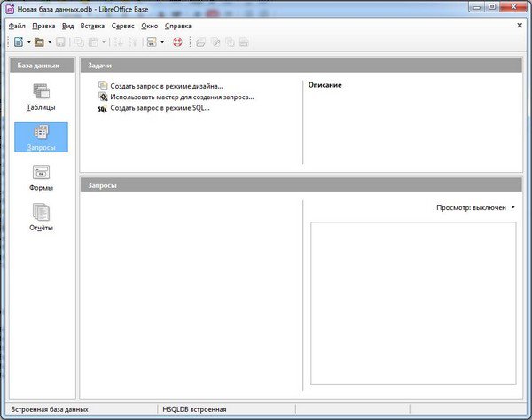Click Создать запрос в режиме SQL
Screen dimensions: 532x420
coord(159,108)
